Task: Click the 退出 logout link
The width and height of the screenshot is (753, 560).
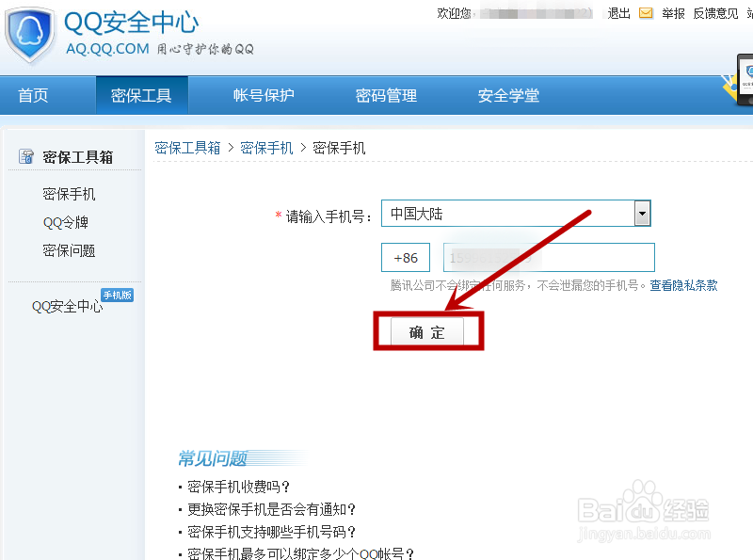Action: click(x=618, y=13)
